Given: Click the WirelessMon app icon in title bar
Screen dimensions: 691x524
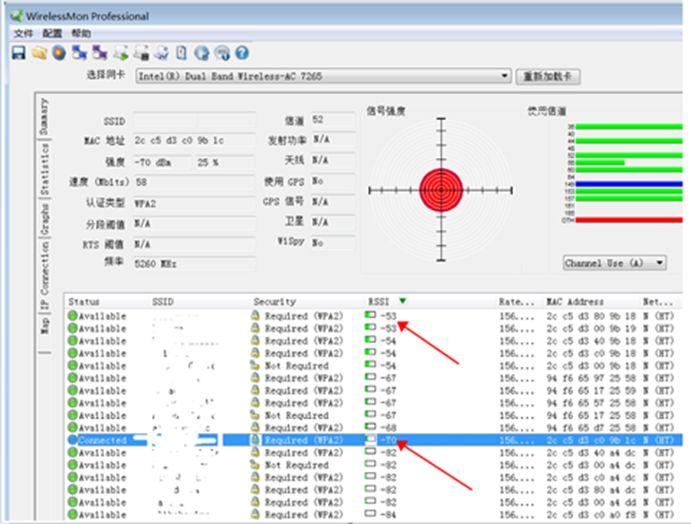Looking at the screenshot, I should coord(17,17).
